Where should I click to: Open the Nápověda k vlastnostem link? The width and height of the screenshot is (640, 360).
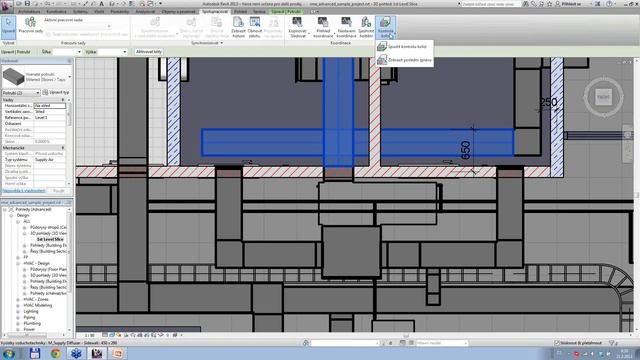pos(24,191)
